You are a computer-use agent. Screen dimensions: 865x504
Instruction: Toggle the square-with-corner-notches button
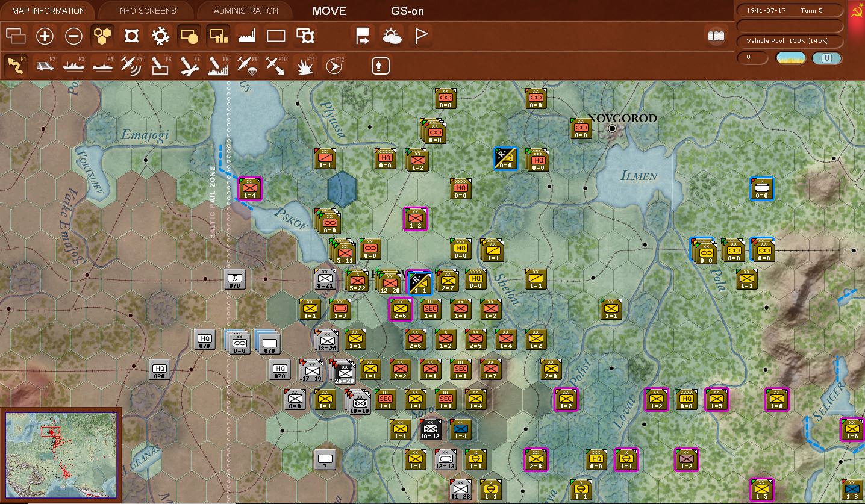tap(131, 36)
